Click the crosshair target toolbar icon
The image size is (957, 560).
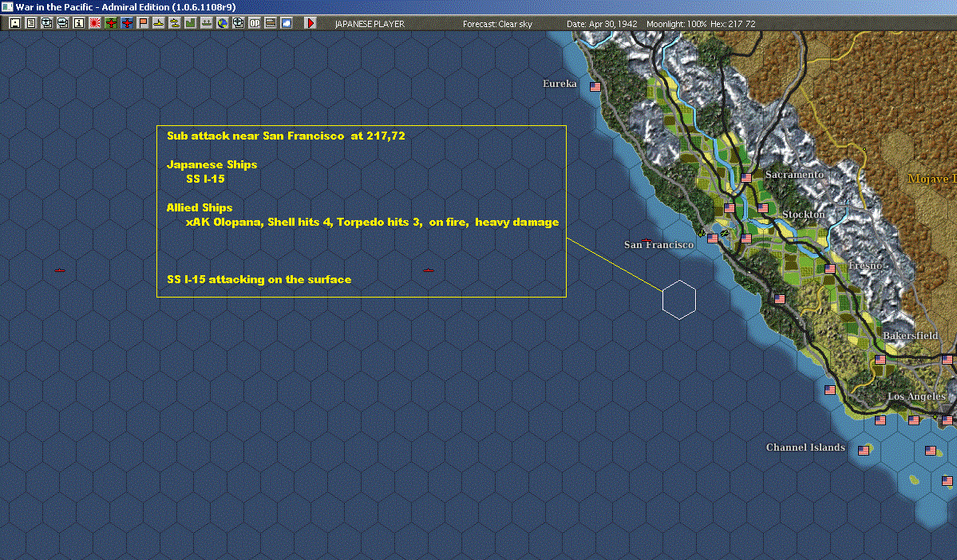[x=238, y=23]
